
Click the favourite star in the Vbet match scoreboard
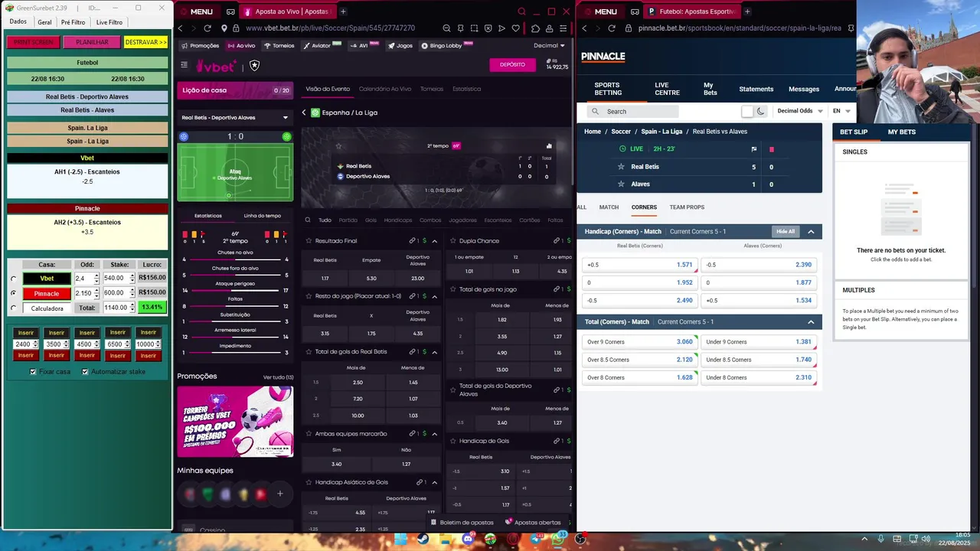338,145
